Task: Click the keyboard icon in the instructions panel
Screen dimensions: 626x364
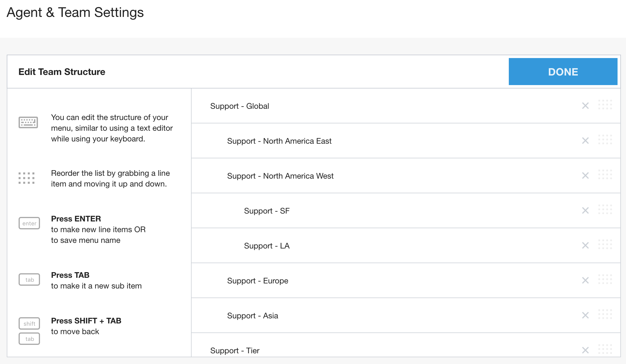Action: coord(28,122)
